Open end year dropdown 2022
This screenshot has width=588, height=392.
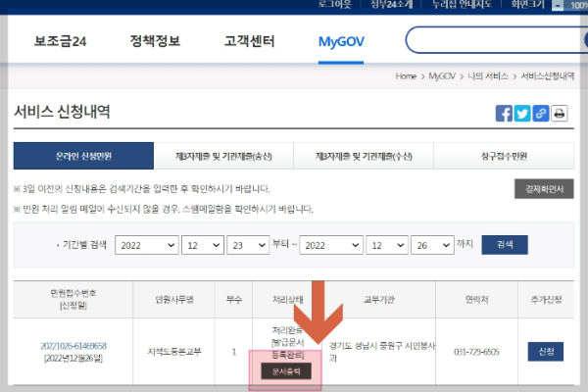point(331,245)
